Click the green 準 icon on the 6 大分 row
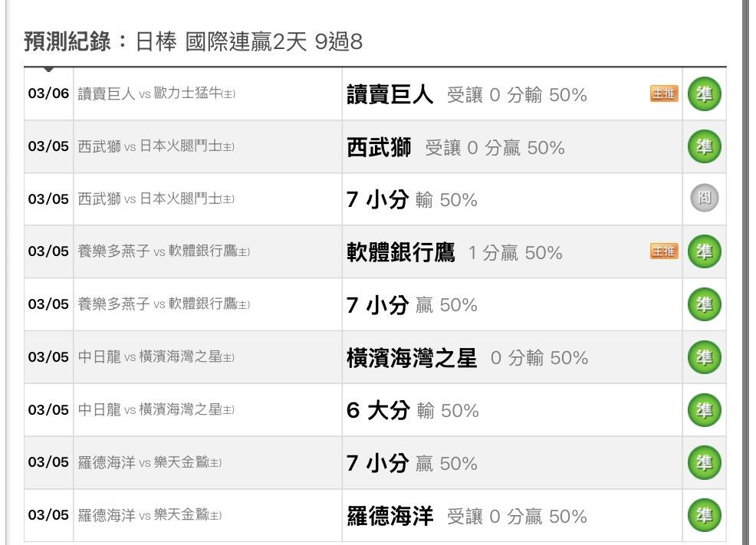 click(705, 410)
